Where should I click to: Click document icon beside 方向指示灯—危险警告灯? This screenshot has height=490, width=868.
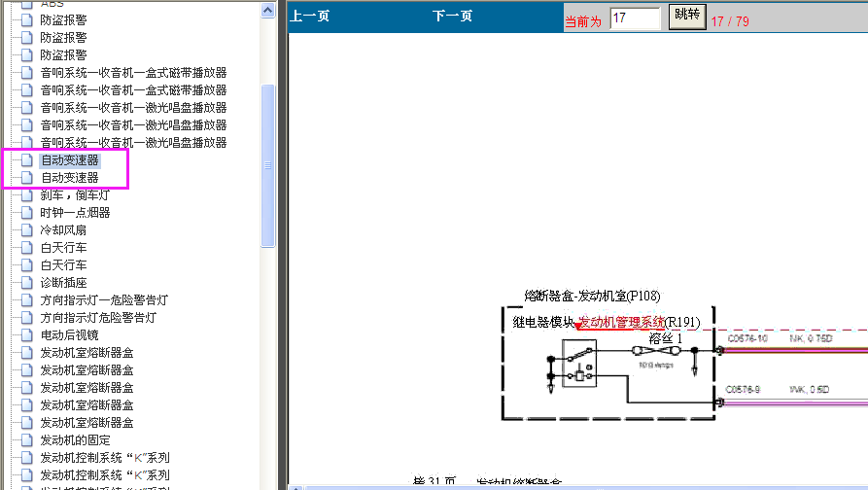(x=26, y=300)
